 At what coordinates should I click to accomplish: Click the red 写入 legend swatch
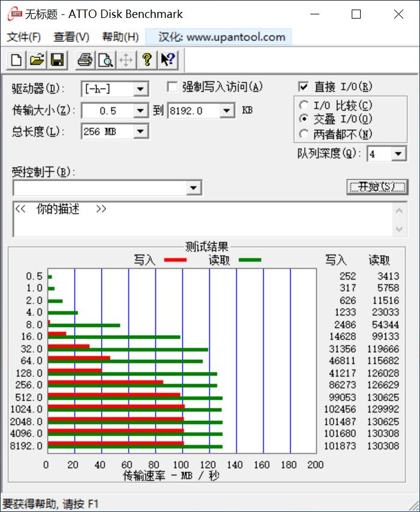176,260
